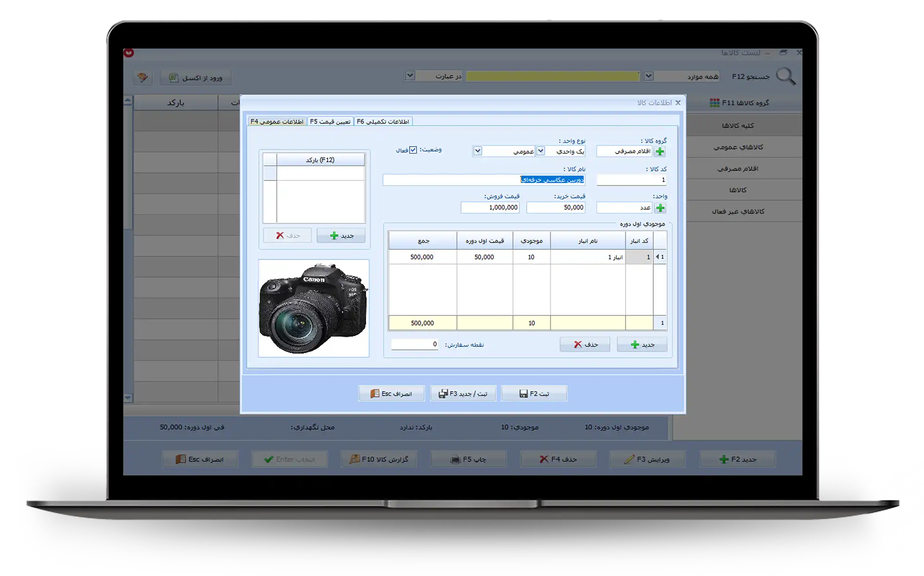The image size is (924, 576).
Task: Click the انبار 1 warehouse name cell
Action: [x=588, y=257]
